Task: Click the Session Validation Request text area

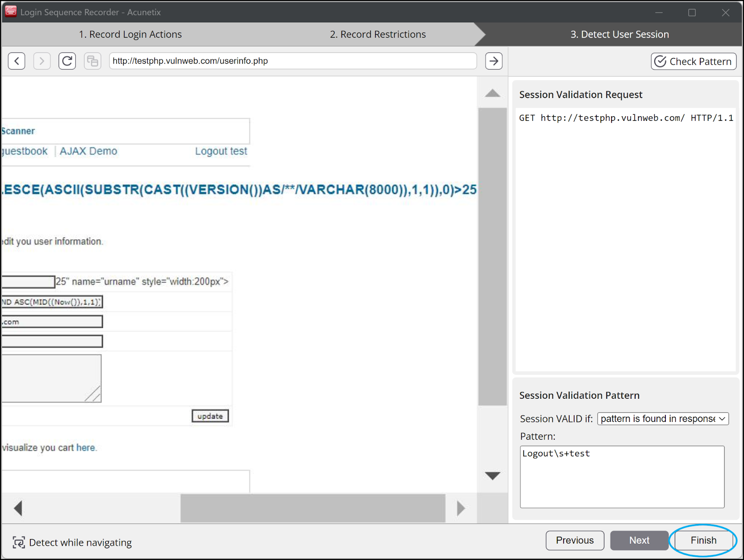Action: [625, 239]
